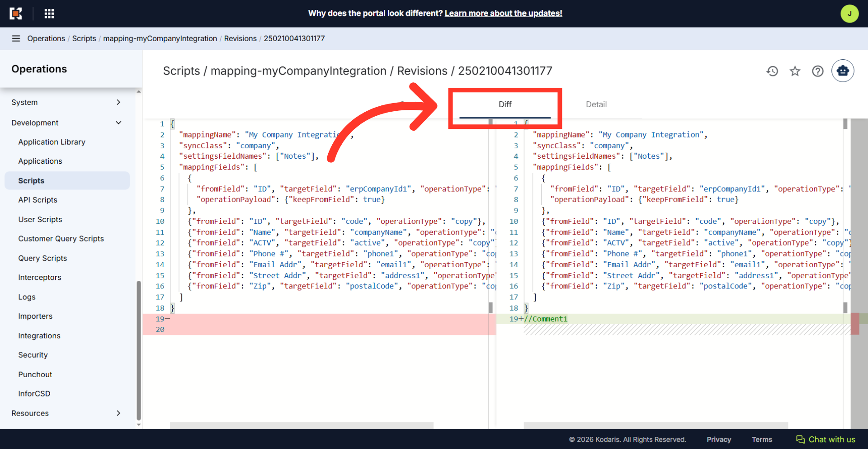Open Punchout in sidebar
Screen dimensions: 868x449
pos(35,374)
